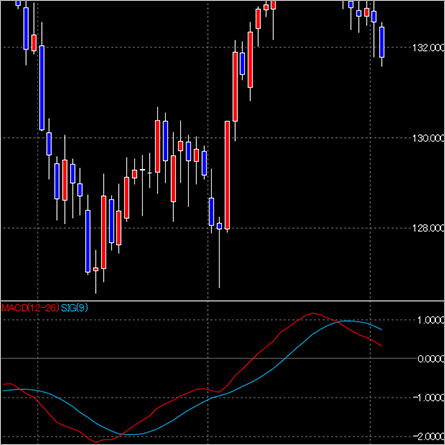Click the 0.0000 MACD axis value

431,359
